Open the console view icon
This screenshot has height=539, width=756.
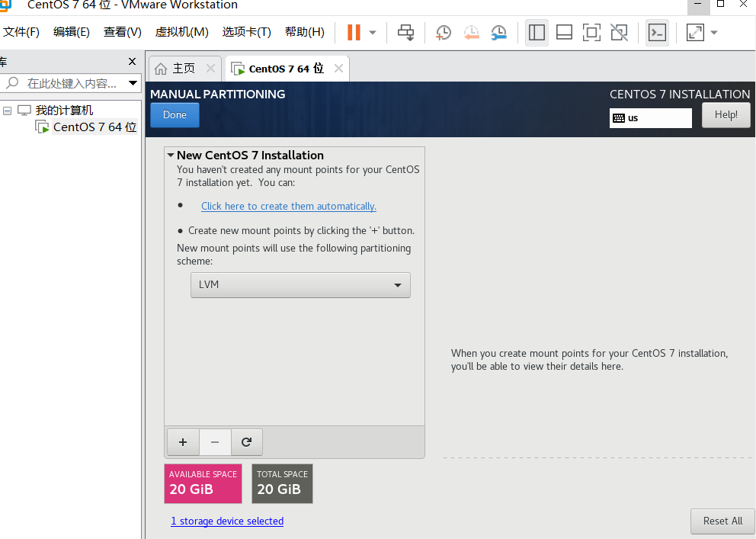click(657, 32)
